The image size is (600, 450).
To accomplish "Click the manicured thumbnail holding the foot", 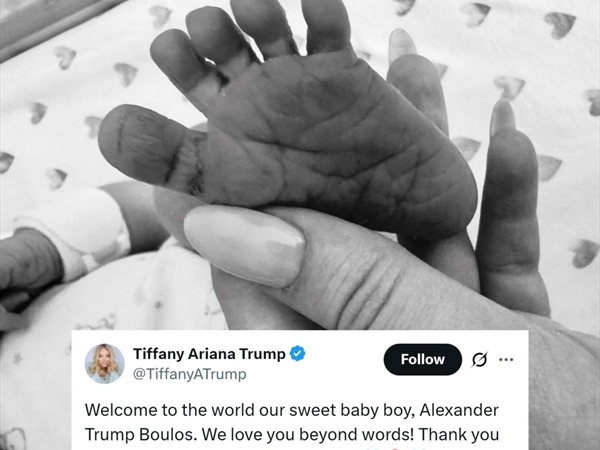I will point(245,245).
